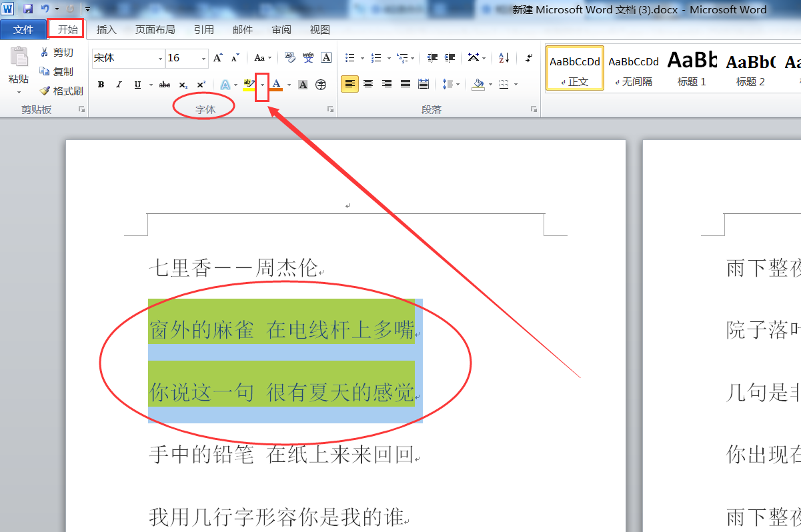Expand the font color dropdown arrow
Screen dimensions: 801x532
coord(289,85)
